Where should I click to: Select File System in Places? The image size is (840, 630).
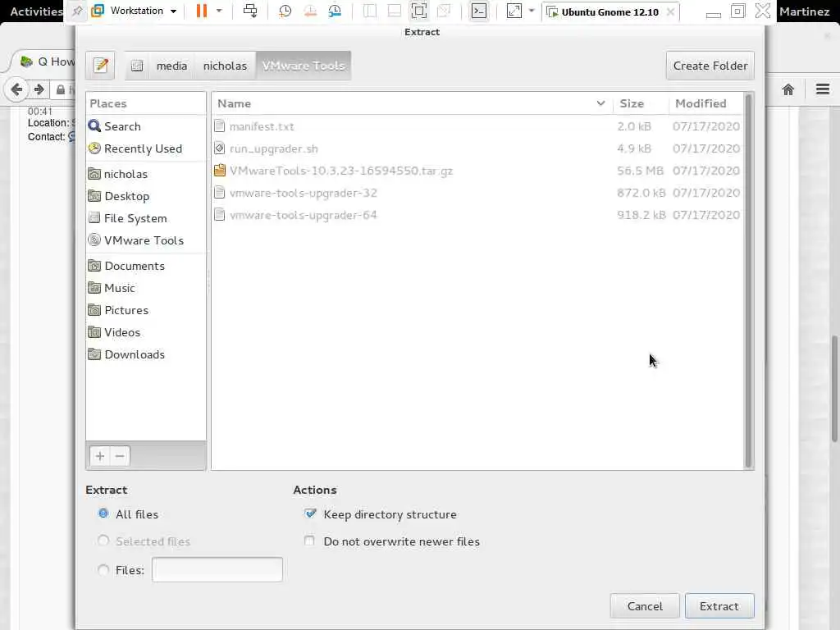pos(146,218)
